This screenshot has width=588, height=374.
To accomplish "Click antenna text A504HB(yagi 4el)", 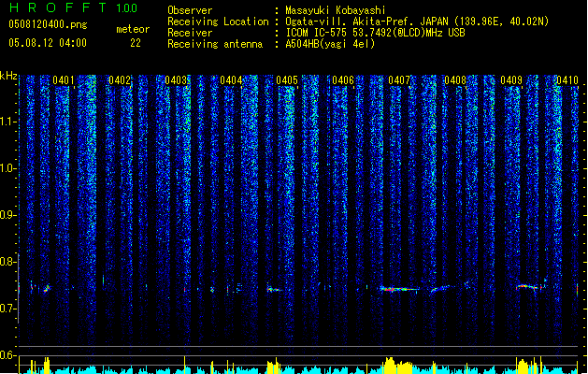I will 330,44.
